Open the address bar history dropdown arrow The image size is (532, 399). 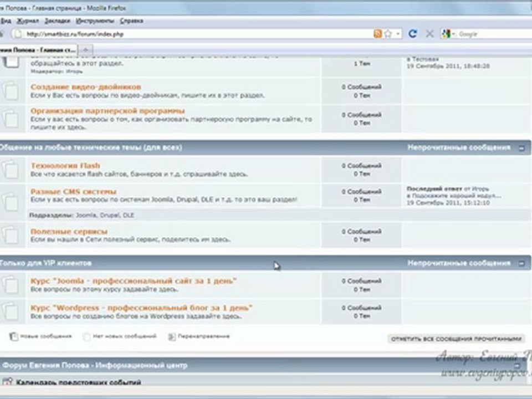(398, 34)
